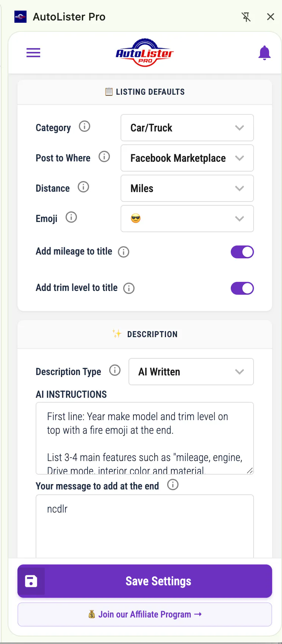The width and height of the screenshot is (282, 644).
Task: Show info for Emoji setting
Action: click(x=71, y=217)
